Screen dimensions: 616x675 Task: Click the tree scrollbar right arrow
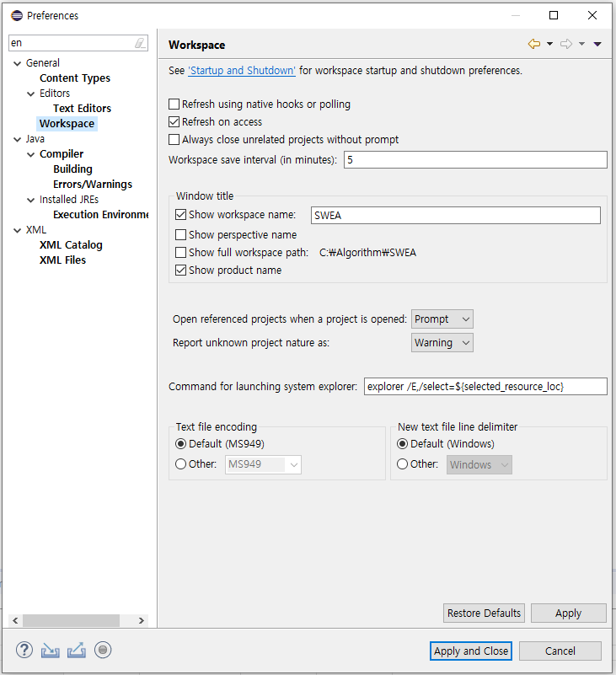click(x=142, y=620)
